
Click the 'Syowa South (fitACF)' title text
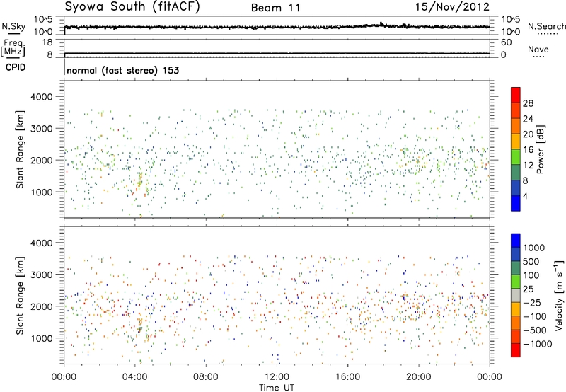click(132, 7)
